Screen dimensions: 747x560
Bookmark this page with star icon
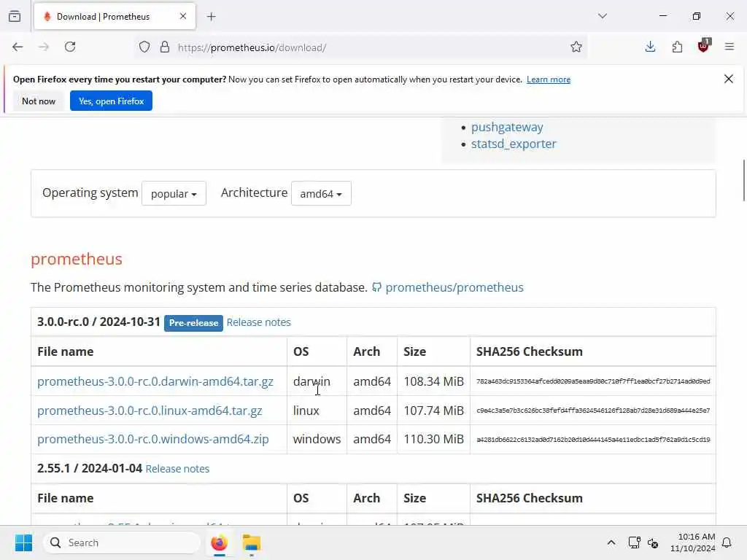click(x=576, y=47)
